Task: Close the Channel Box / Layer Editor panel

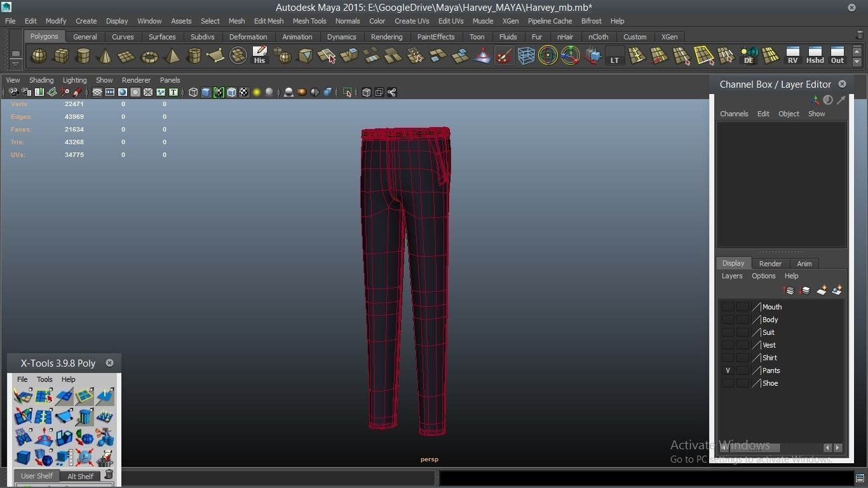Action: coord(842,84)
